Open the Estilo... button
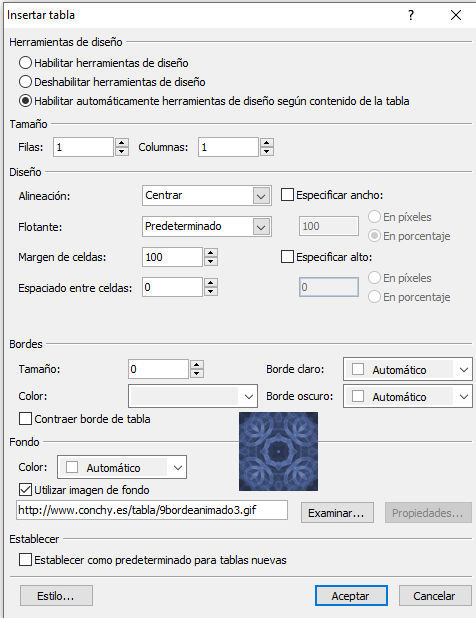476x618 pixels. [56, 596]
